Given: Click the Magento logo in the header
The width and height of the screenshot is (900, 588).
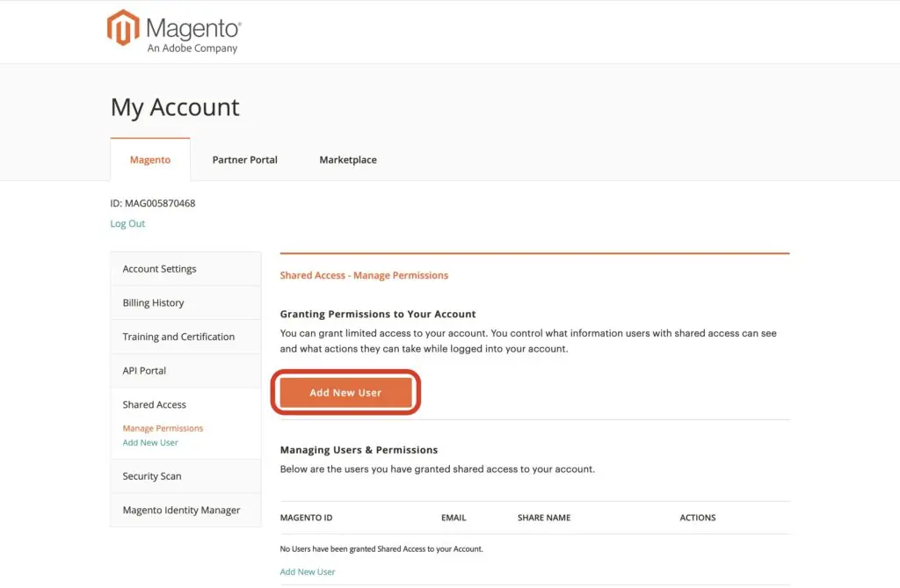Looking at the screenshot, I should [174, 32].
